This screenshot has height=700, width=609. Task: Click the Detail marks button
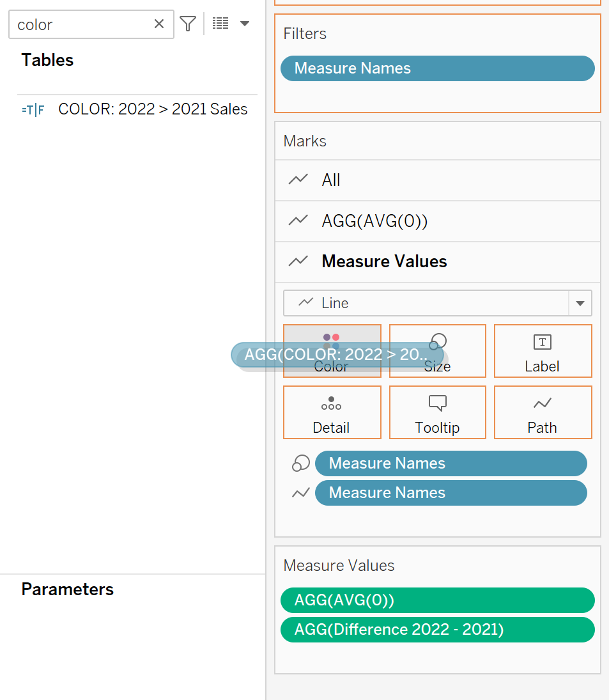coord(332,412)
